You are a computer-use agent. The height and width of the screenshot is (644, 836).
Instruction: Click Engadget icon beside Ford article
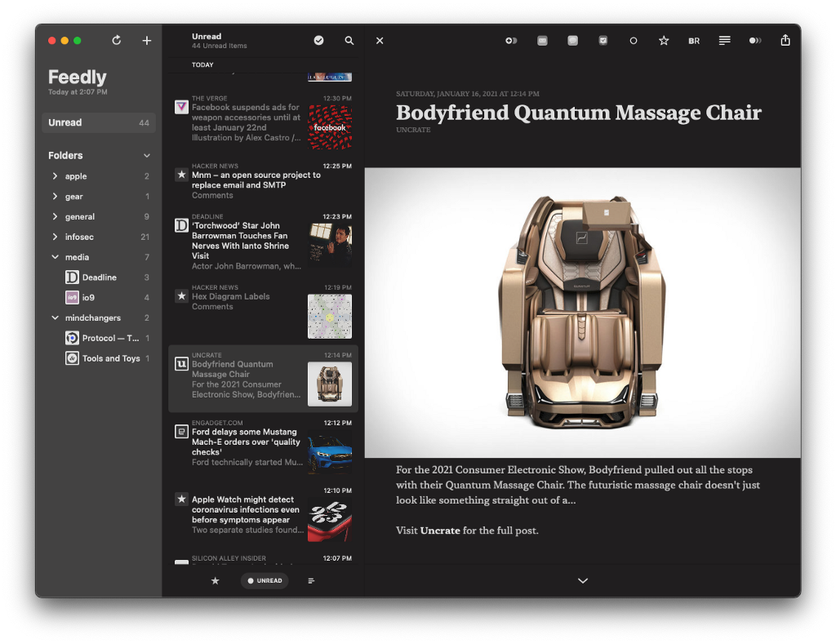point(181,431)
